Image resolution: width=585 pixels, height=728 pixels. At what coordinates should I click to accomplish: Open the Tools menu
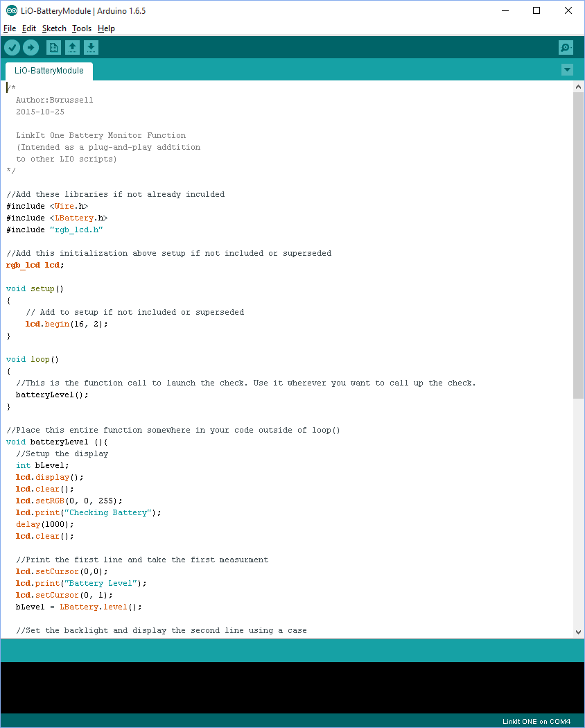(x=82, y=28)
